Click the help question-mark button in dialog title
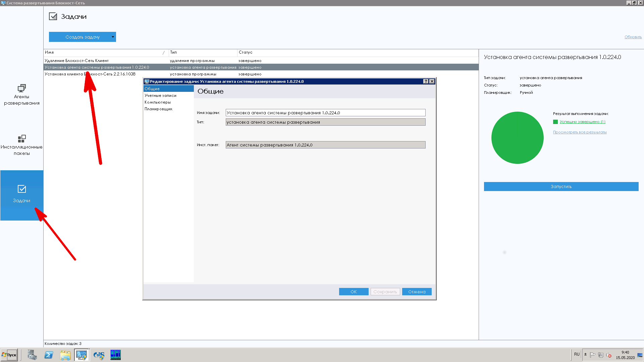This screenshot has width=644, height=362. click(x=426, y=81)
